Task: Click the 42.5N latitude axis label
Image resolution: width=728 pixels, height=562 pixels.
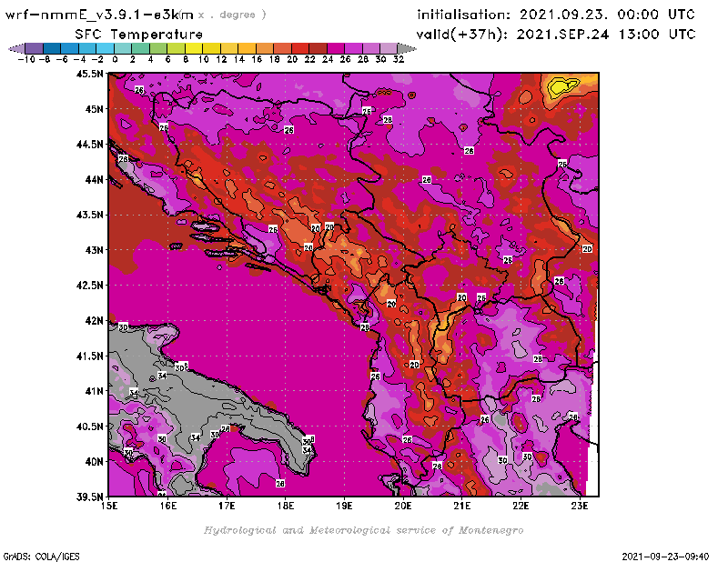Action: coord(89,286)
